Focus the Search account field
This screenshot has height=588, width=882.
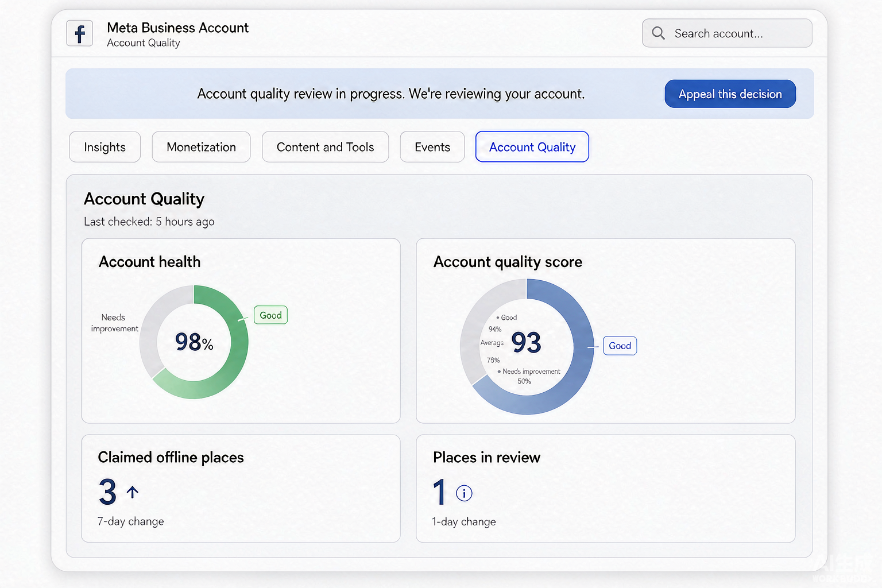tap(727, 33)
